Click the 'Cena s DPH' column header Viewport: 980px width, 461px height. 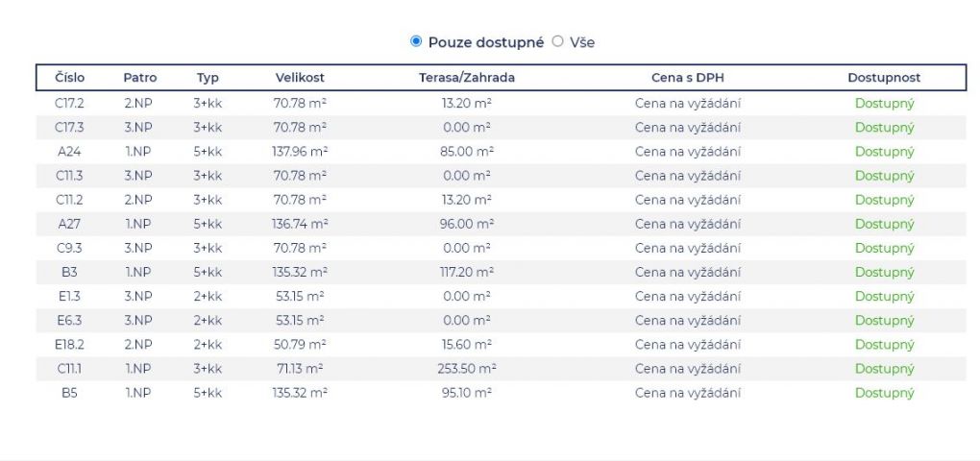pyautogui.click(x=687, y=78)
